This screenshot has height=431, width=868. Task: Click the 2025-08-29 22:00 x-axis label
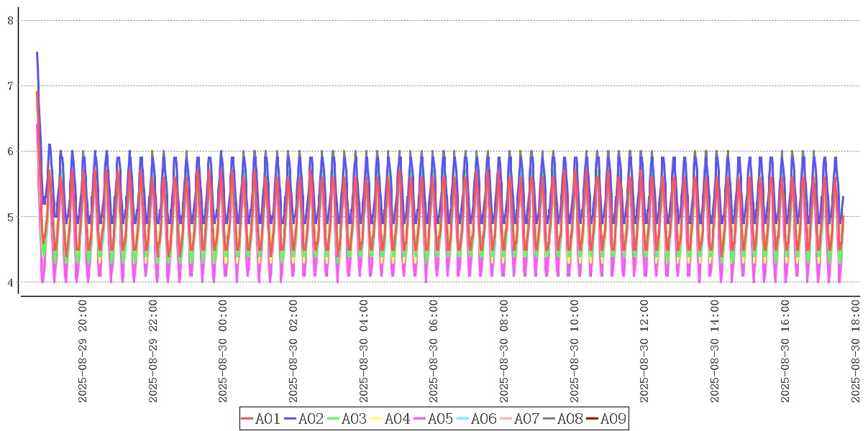coord(153,352)
